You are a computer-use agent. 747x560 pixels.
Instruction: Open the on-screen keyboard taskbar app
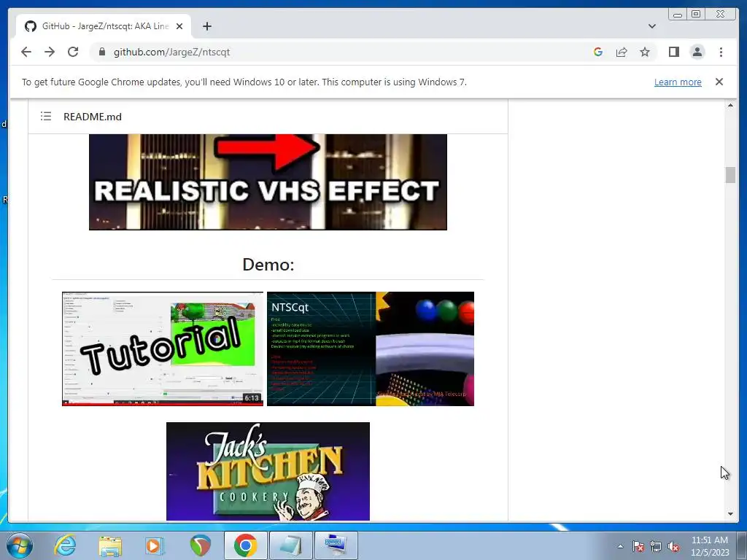click(x=336, y=545)
